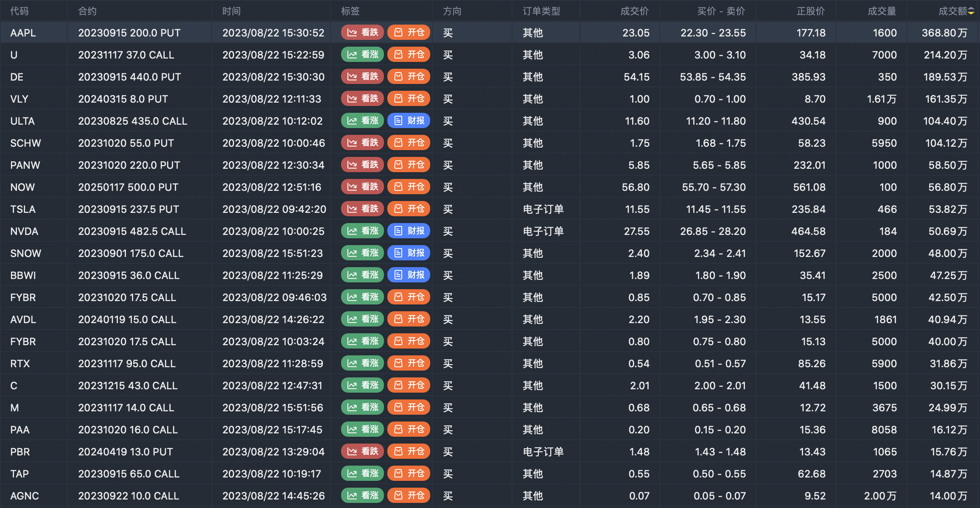Click the 代码 column header
Screen dimensions: 980x508
coord(20,11)
